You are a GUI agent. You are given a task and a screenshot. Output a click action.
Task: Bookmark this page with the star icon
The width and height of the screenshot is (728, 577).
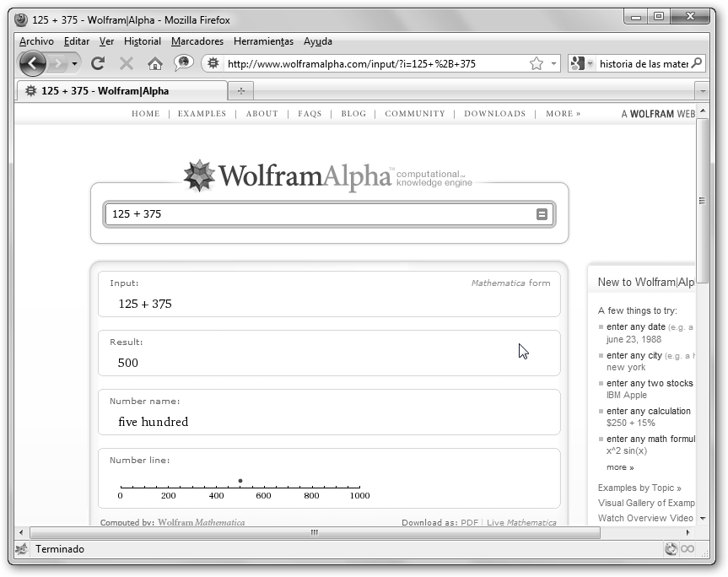tap(536, 63)
